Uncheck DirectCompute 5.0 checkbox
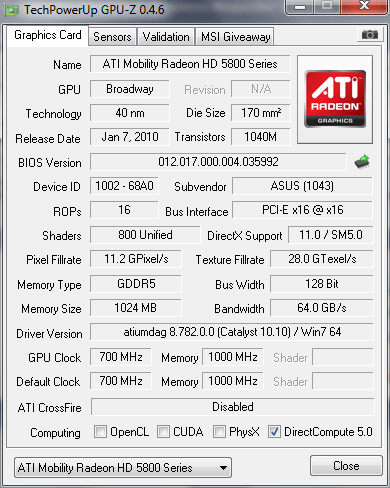Viewport: 390px width, 488px height. point(274,431)
